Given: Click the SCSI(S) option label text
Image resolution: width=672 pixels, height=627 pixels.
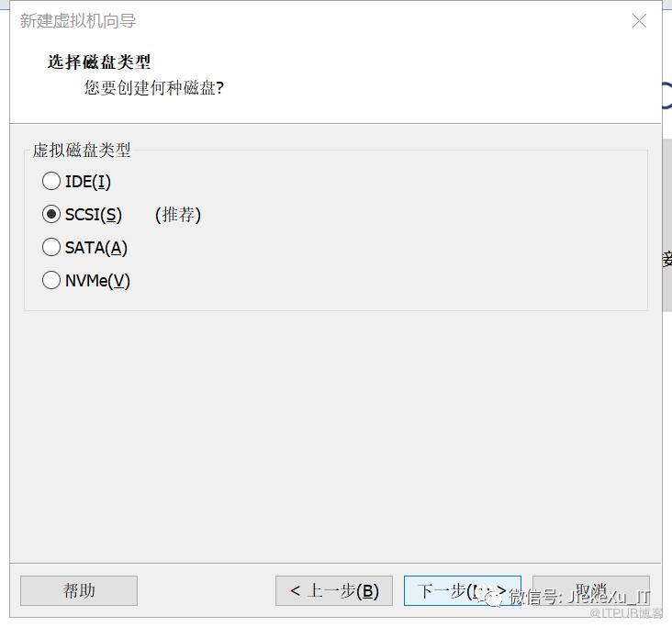Looking at the screenshot, I should click(x=94, y=214).
